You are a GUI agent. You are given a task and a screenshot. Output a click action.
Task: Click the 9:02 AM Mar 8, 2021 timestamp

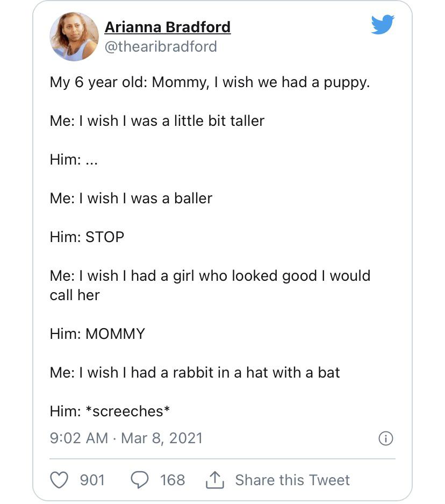tap(126, 438)
